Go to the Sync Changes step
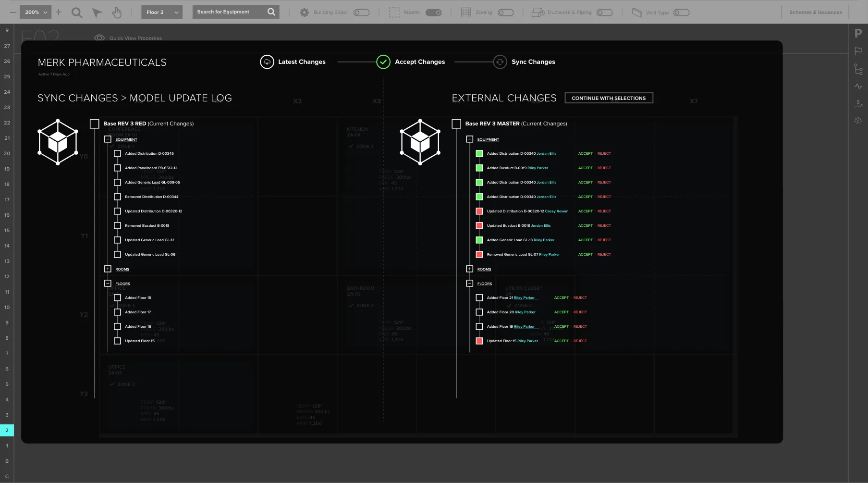The width and height of the screenshot is (868, 483). click(524, 62)
